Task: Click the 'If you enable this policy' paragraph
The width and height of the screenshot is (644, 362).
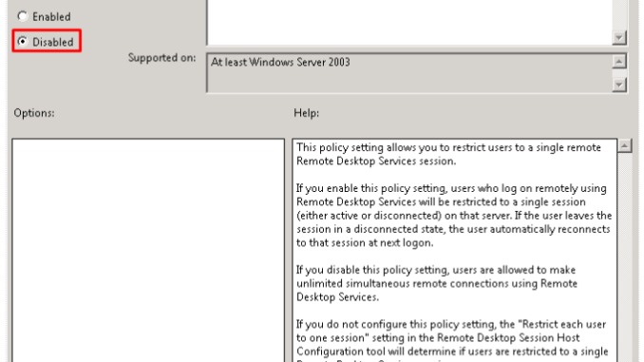Action: pos(454,216)
